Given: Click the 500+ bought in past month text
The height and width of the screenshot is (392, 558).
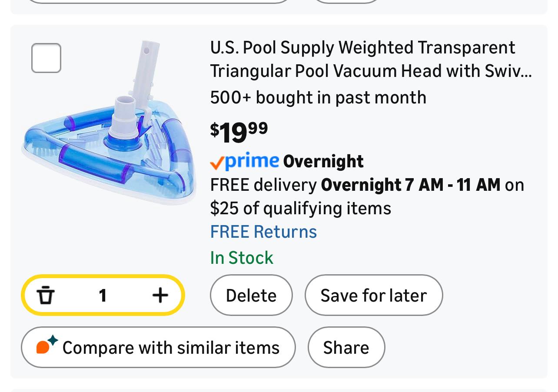Looking at the screenshot, I should tap(318, 97).
